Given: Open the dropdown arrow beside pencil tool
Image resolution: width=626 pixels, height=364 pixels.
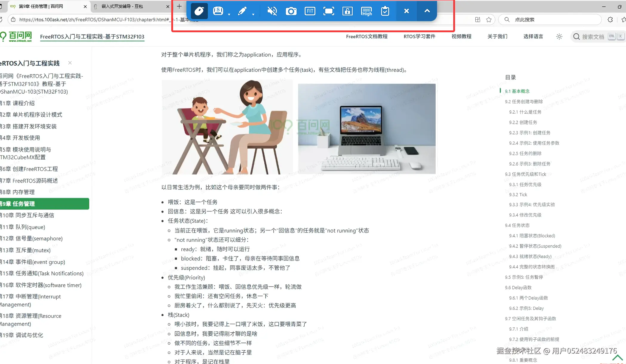Looking at the screenshot, I should (x=253, y=14).
